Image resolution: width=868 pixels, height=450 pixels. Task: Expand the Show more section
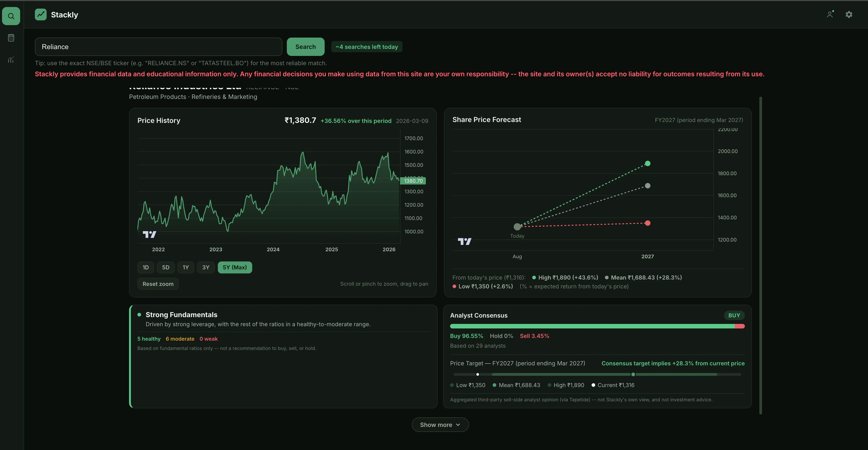pyautogui.click(x=440, y=425)
